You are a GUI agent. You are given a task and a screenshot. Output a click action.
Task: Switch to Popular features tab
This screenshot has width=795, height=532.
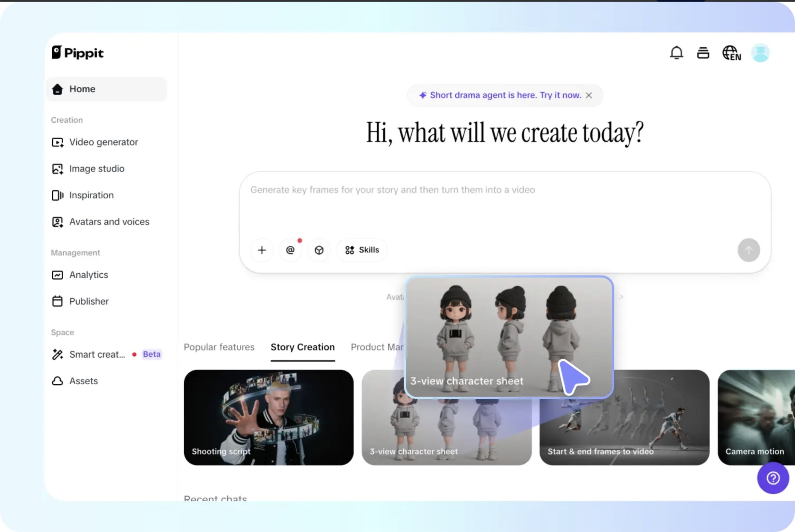pyautogui.click(x=219, y=347)
